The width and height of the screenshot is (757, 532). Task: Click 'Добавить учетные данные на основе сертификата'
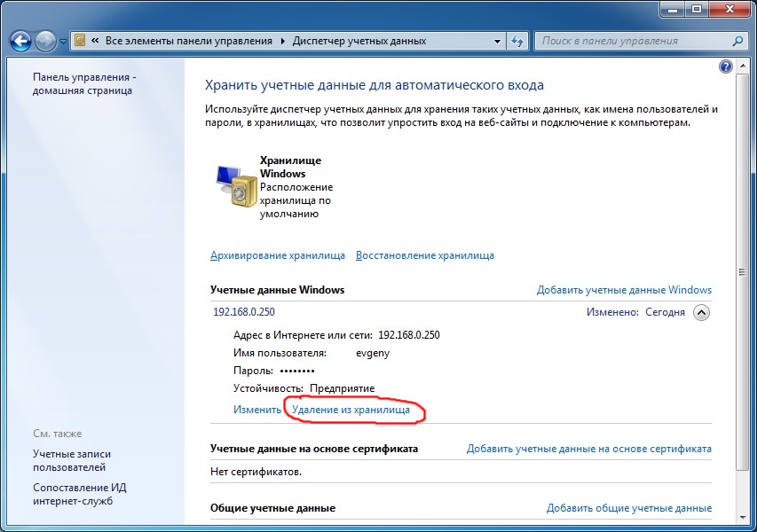click(x=589, y=449)
